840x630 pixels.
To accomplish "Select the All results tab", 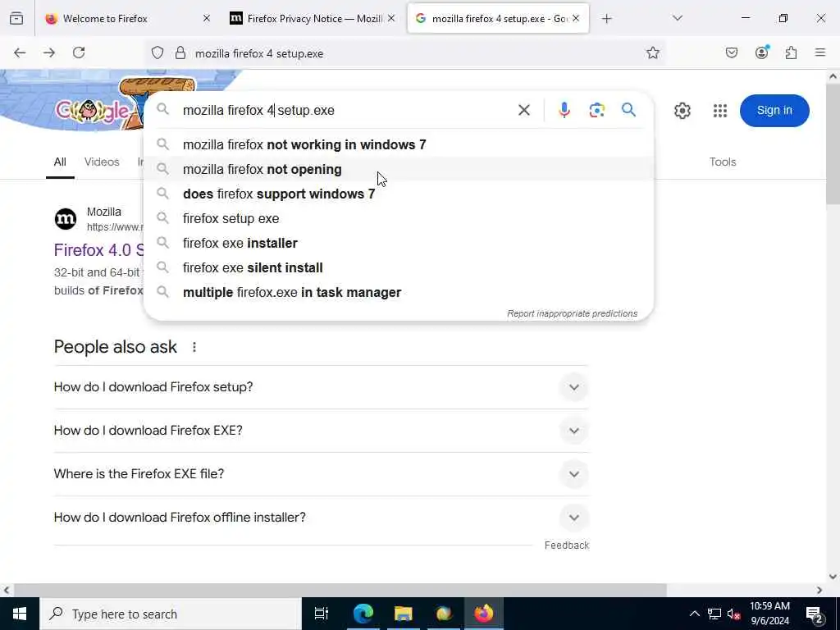I will (x=60, y=162).
